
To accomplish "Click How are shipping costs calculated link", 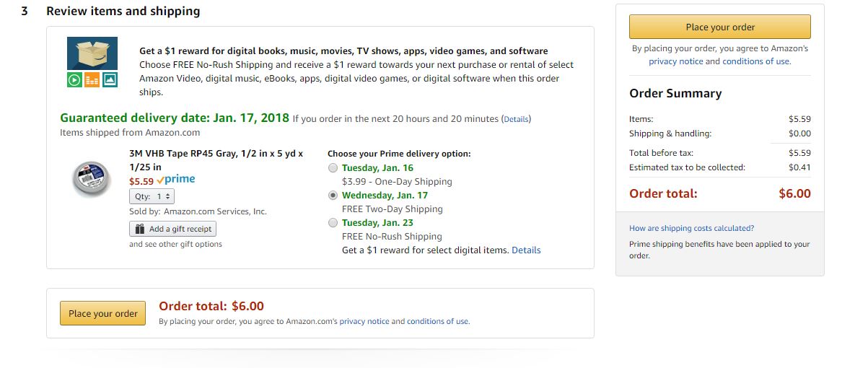I will [x=691, y=228].
